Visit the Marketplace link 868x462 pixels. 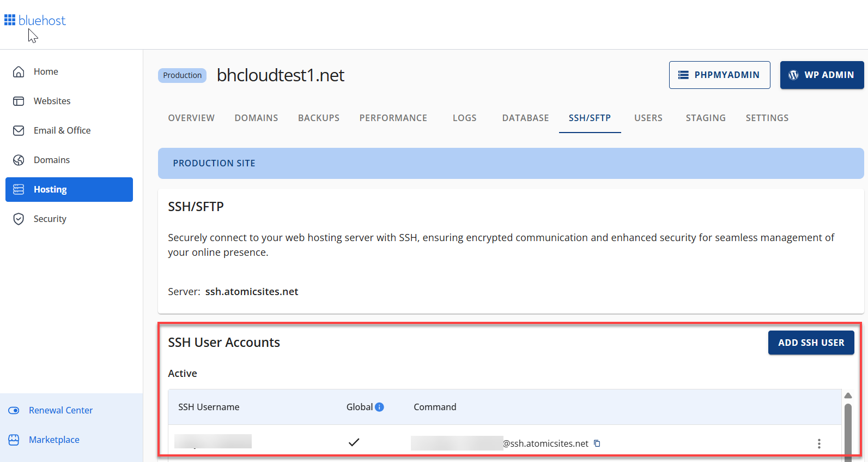[x=54, y=440]
